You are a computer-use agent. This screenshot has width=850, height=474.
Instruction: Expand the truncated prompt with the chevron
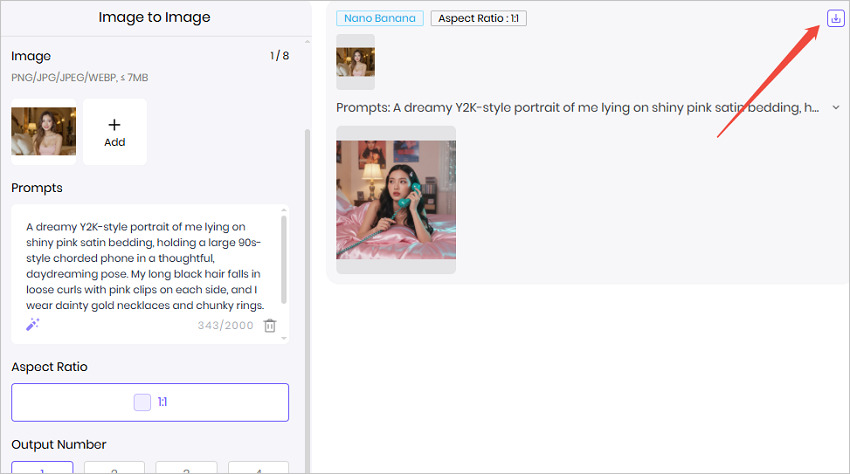836,108
